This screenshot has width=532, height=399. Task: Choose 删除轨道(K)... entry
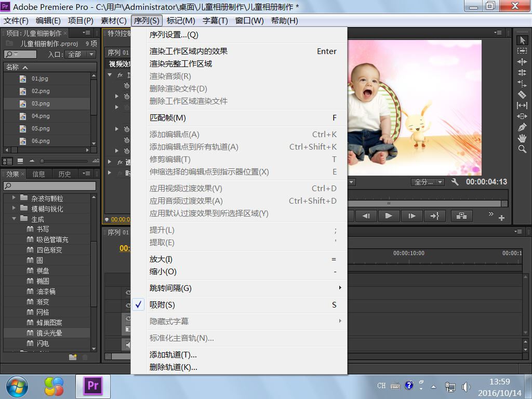coord(239,367)
